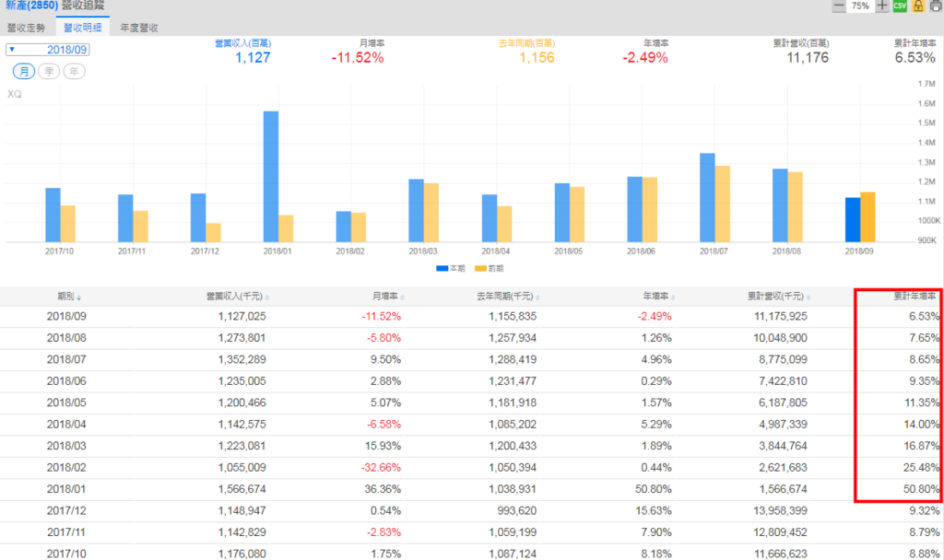The image size is (944, 560).
Task: Sort by the 累計年增率 column header
Action: coord(914,297)
